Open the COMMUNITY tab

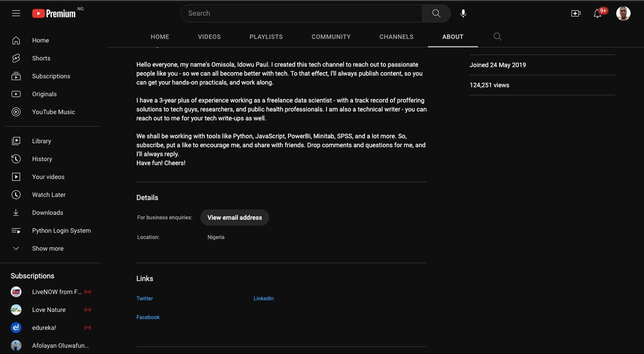(331, 37)
